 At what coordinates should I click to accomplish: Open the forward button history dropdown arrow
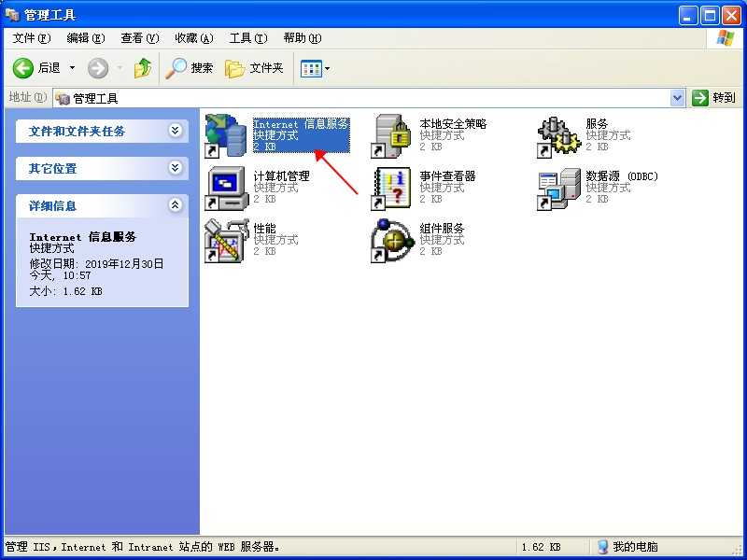pos(120,68)
